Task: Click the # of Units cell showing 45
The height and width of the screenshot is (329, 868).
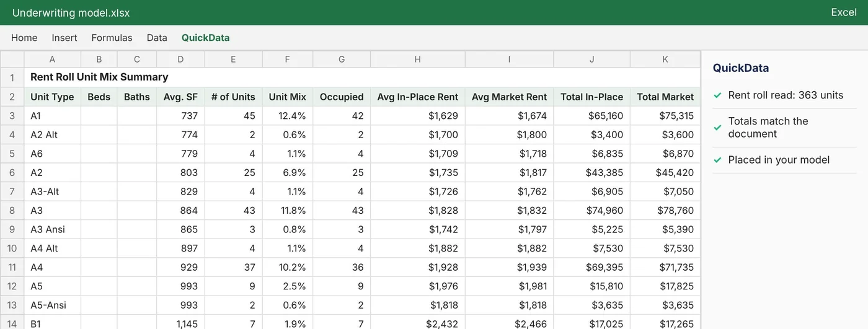Action: tap(233, 116)
